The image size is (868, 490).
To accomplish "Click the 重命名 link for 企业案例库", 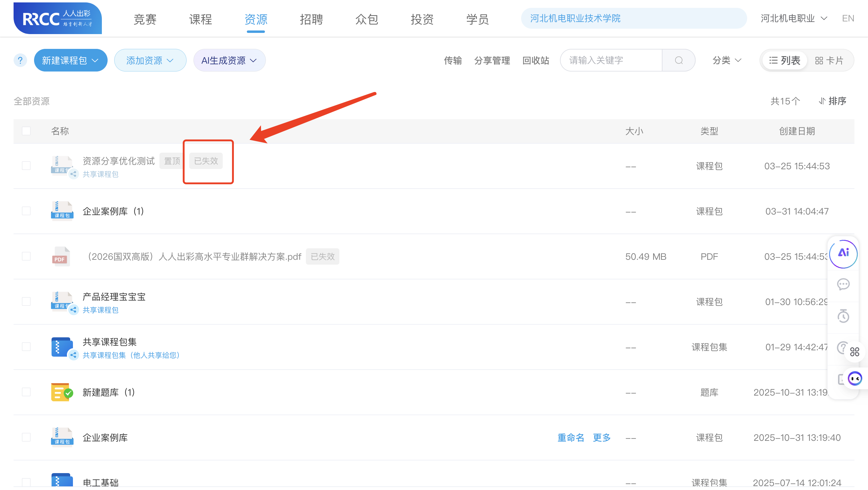I will pyautogui.click(x=571, y=437).
